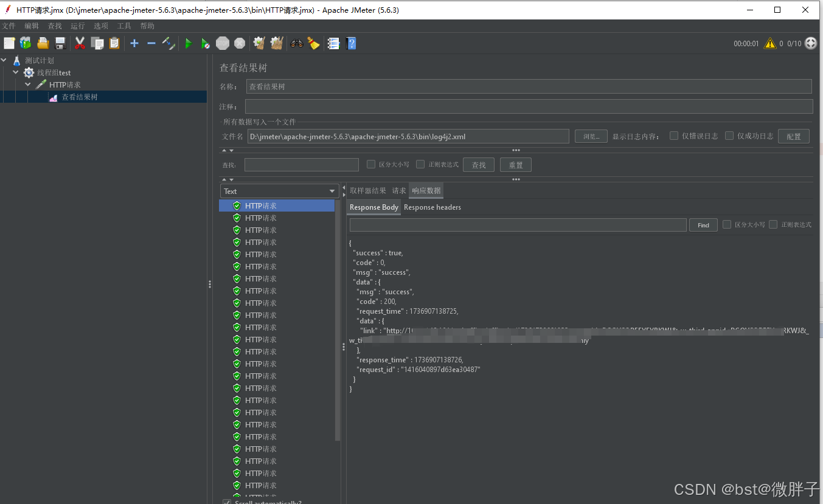Enable 仅错误日志 checkbox
This screenshot has height=504, width=823.
[x=674, y=136]
